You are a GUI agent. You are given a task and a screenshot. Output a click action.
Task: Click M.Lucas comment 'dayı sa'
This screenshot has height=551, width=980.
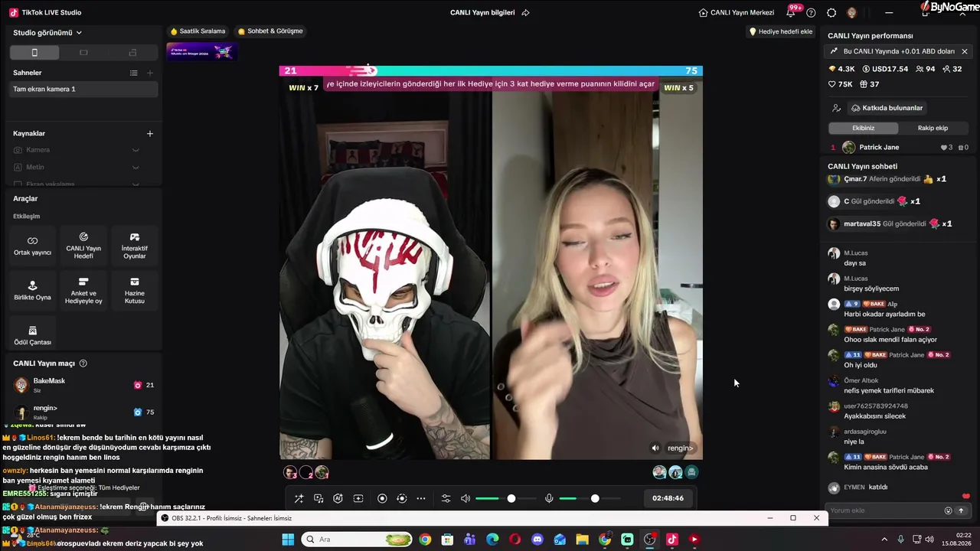(x=856, y=263)
